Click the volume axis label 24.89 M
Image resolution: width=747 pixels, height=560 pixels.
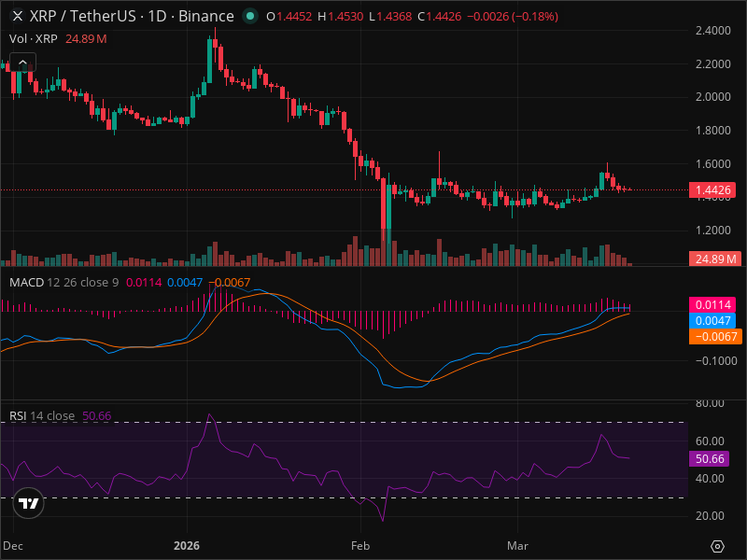(715, 259)
